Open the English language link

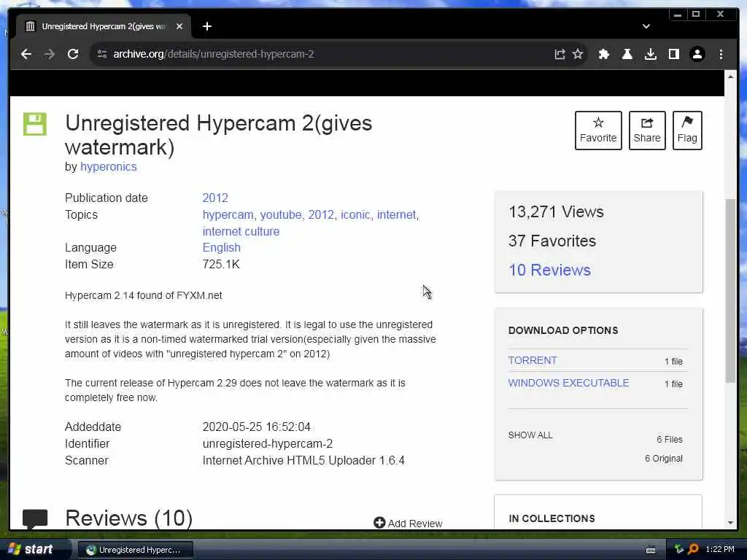(x=222, y=248)
